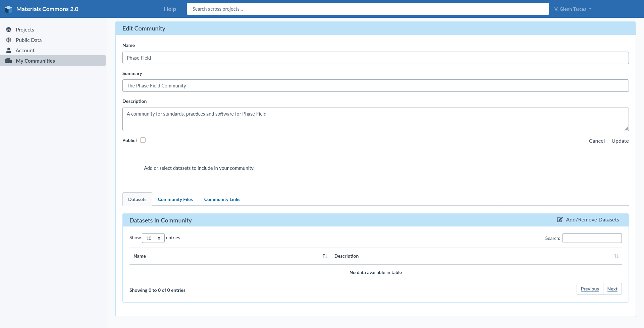Click the 'Datasets In Community' heading

161,220
